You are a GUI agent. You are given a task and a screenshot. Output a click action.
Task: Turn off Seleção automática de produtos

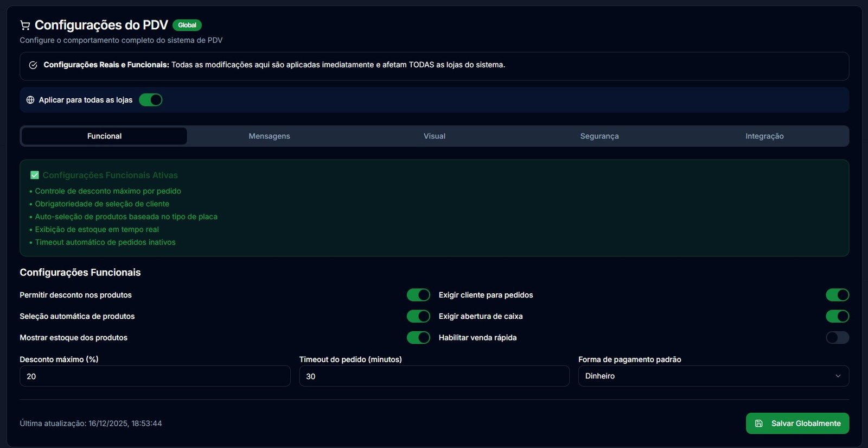point(418,316)
